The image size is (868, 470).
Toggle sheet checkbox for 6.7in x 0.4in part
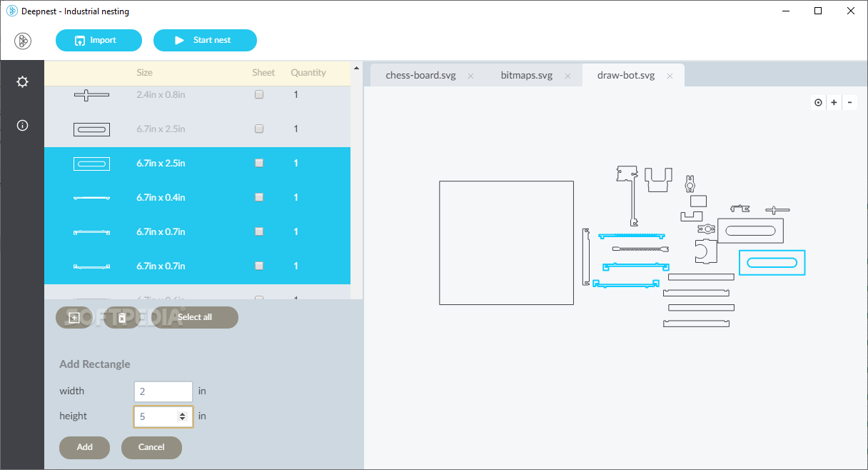point(259,197)
